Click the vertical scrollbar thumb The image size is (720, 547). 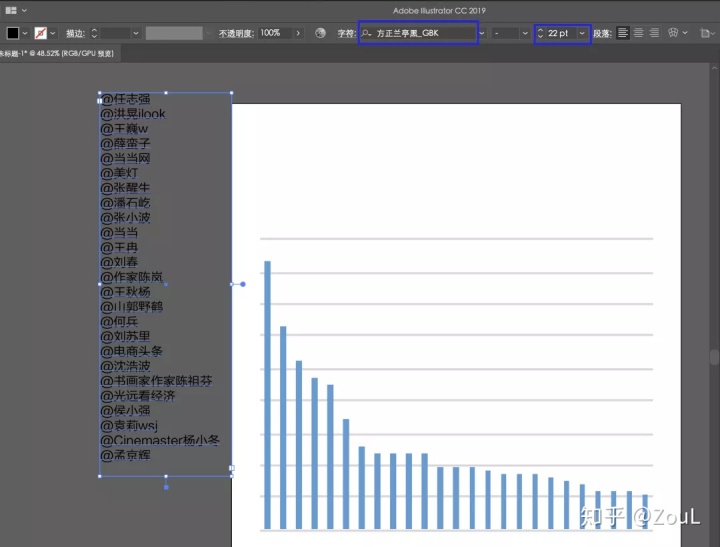[x=714, y=357]
